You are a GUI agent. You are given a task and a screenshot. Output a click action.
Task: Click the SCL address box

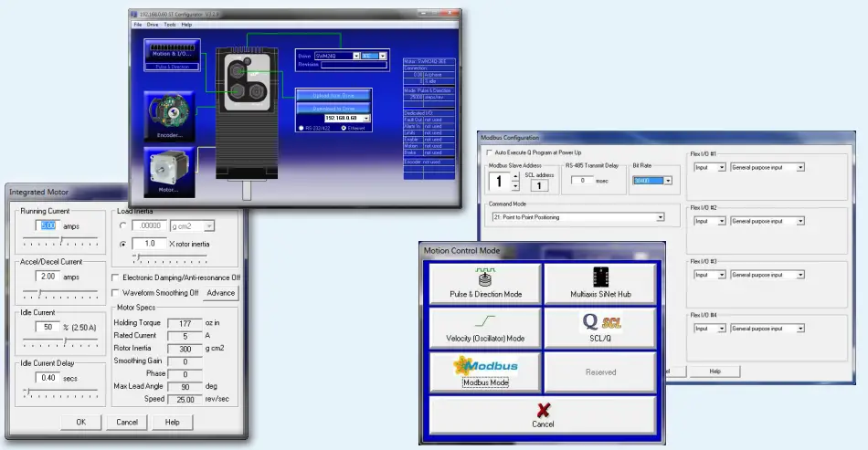pyautogui.click(x=539, y=185)
